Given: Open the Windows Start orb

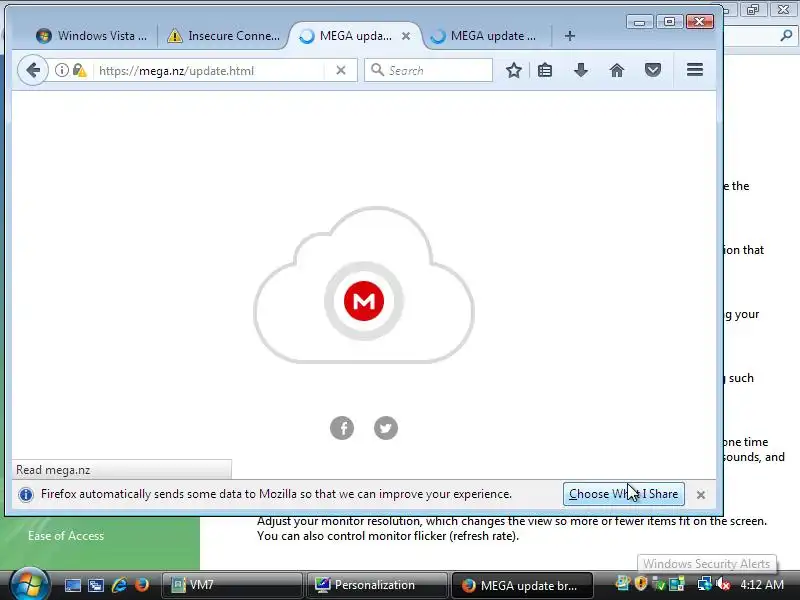Looking at the screenshot, I should click(x=29, y=585).
